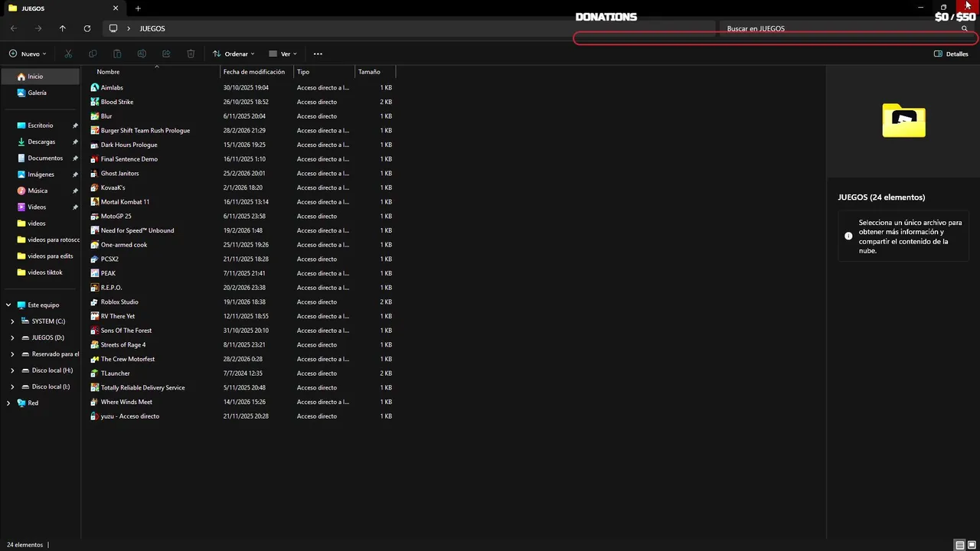Viewport: 980px width, 551px height.
Task: Select Sons Of The Forest shortcut
Action: (126, 331)
